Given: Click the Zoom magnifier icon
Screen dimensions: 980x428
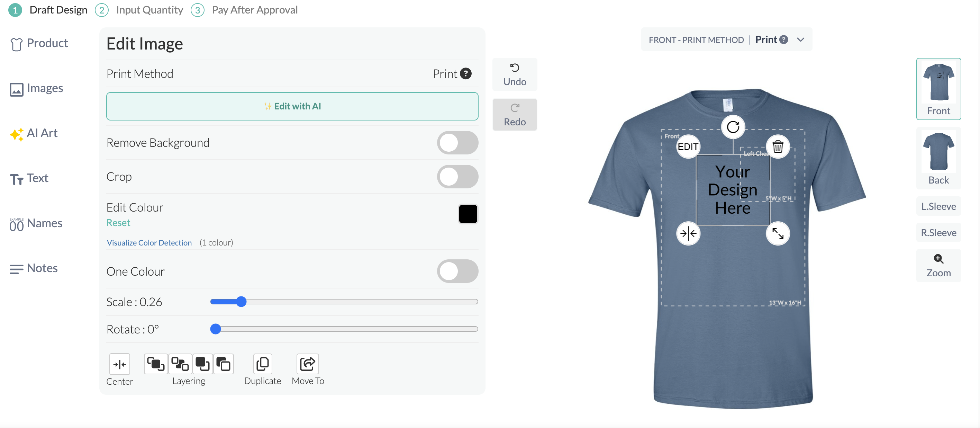Looking at the screenshot, I should [938, 259].
